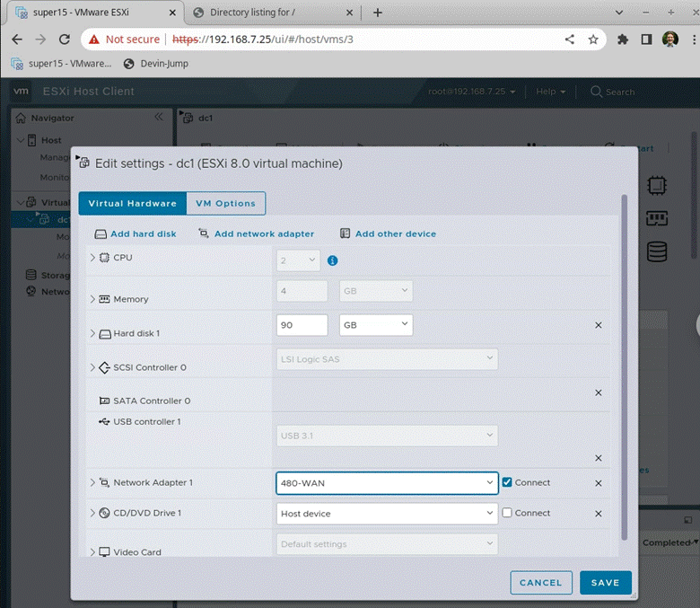Open the Help menu
Viewport: 700px width, 608px height.
click(x=550, y=92)
